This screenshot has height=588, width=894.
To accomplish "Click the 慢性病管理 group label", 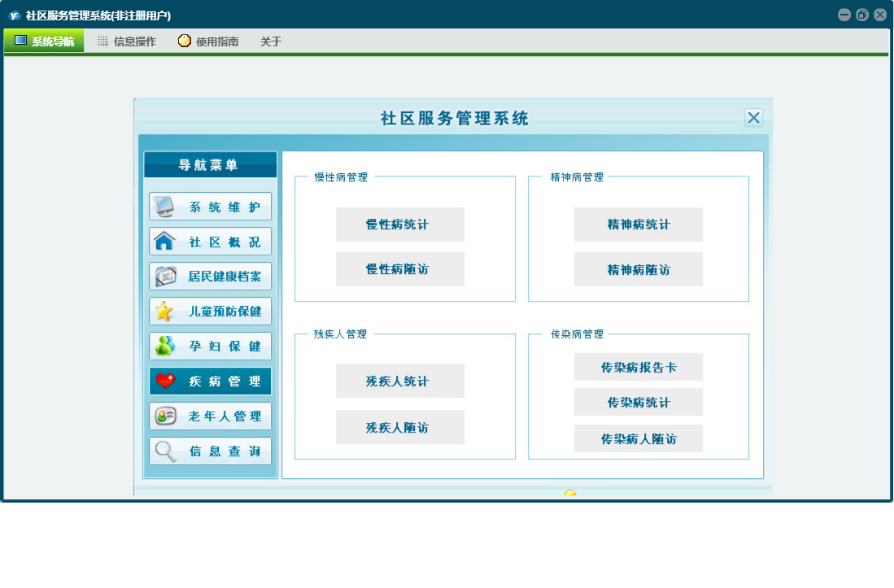I will click(x=341, y=177).
